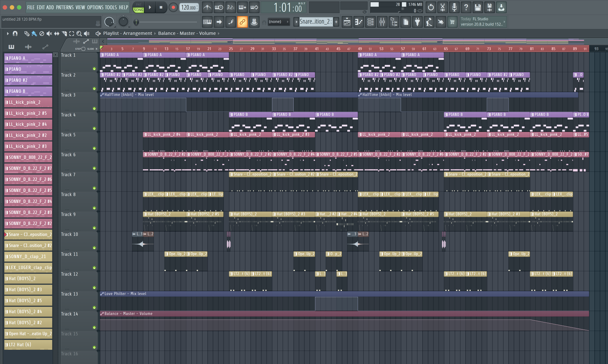Click arrow after Balance - Master - Volume
The width and height of the screenshot is (608, 364).
point(218,33)
